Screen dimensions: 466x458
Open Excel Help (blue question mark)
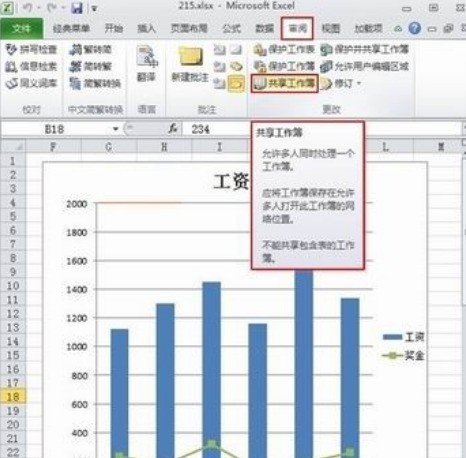pos(414,28)
